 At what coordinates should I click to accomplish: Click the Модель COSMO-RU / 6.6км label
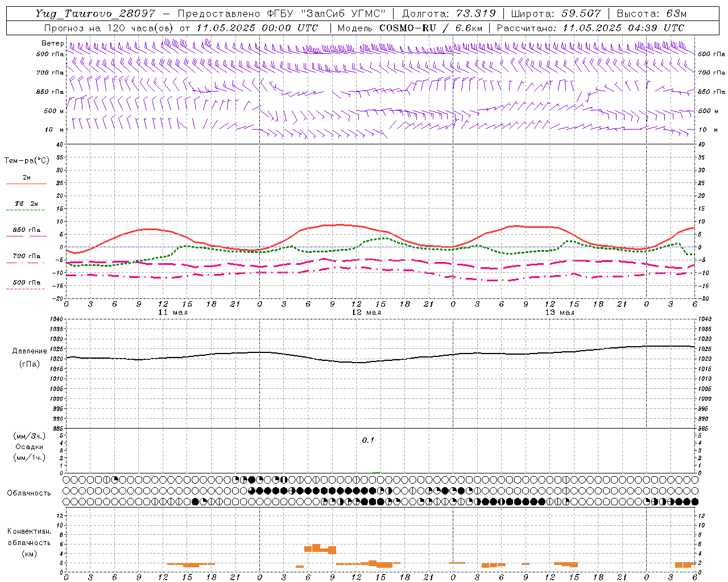click(x=410, y=28)
